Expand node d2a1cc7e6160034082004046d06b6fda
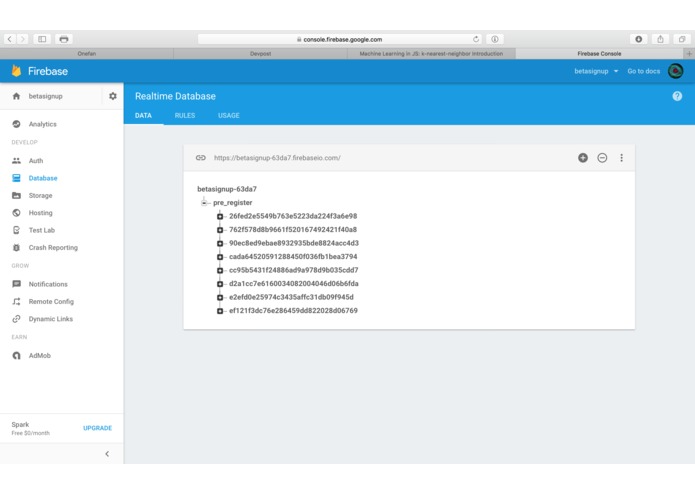Viewport: 695px width, 494px height. 220,284
